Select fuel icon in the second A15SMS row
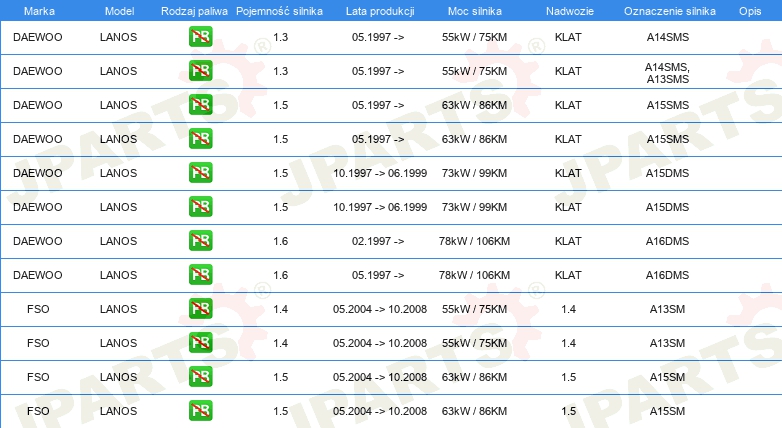Viewport: 782px width, 428px height. (x=200, y=139)
